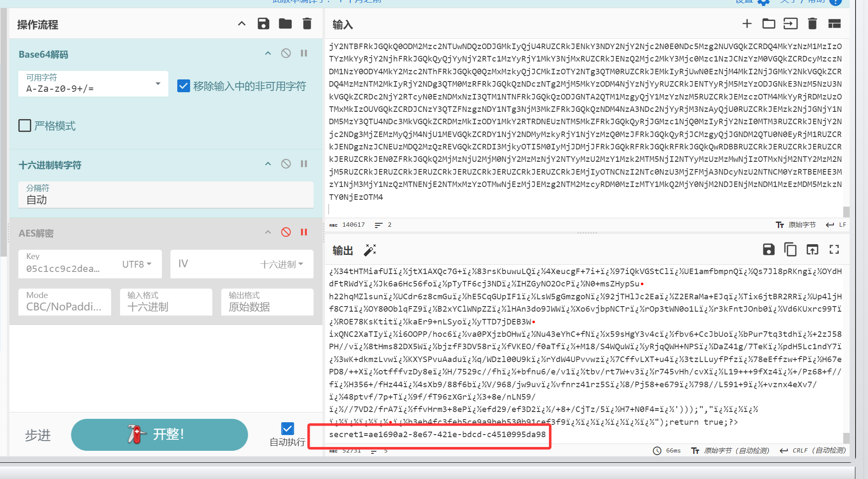868x479 pixels.
Task: Copy output to clipboard
Action: point(790,249)
